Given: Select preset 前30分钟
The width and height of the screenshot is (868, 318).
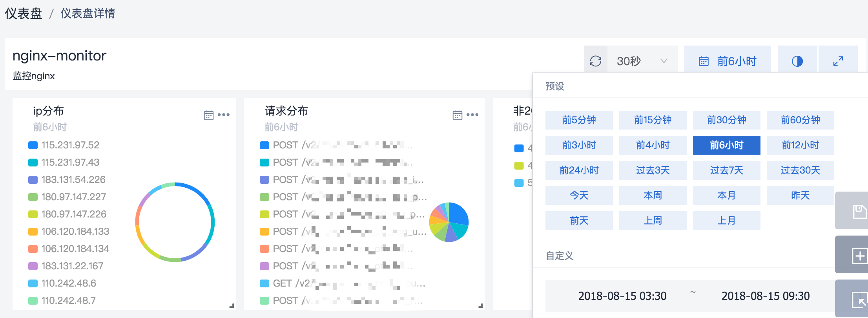Looking at the screenshot, I should (726, 120).
